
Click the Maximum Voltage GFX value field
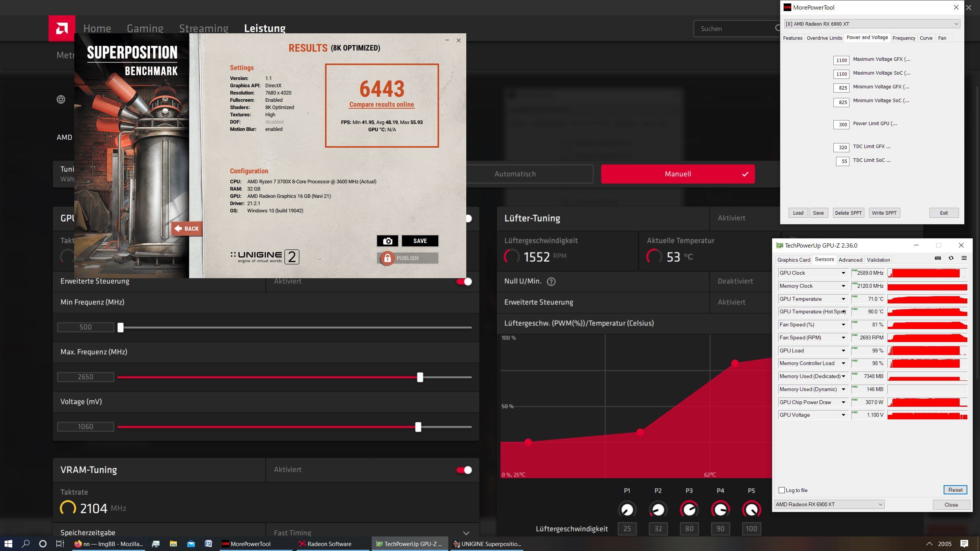pos(841,60)
